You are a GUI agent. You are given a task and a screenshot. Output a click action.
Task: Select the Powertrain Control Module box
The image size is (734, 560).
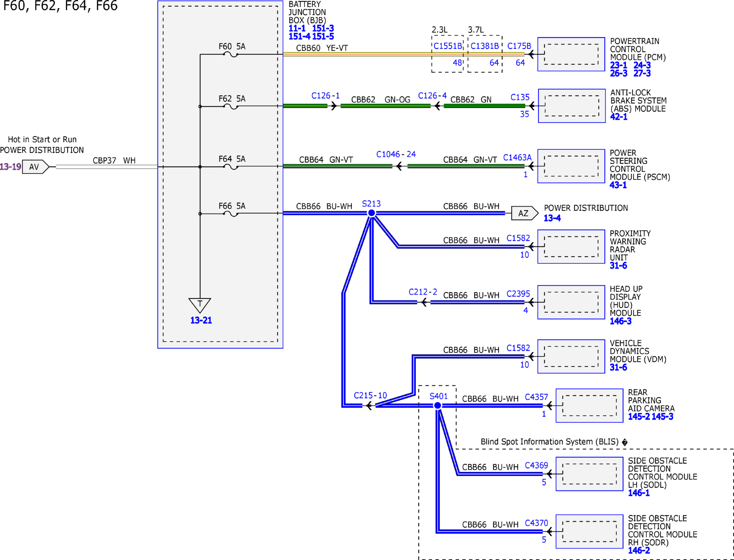tap(571, 54)
